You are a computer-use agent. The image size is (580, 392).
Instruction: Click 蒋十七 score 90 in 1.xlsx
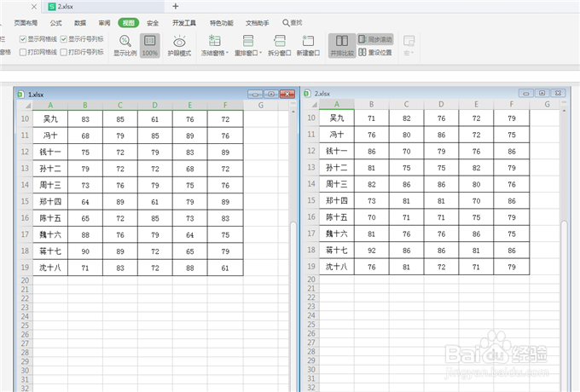[85, 251]
